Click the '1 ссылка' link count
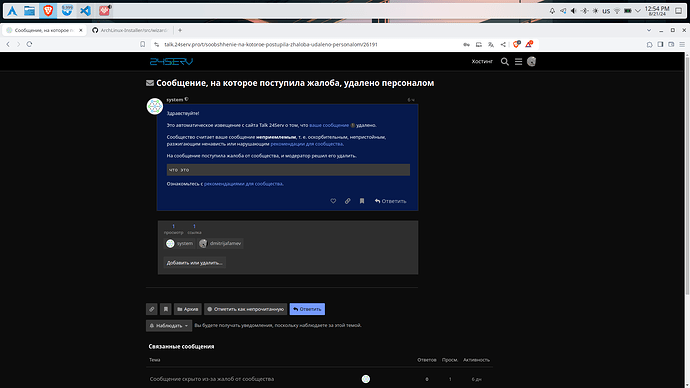The height and width of the screenshot is (388, 690). [x=194, y=229]
